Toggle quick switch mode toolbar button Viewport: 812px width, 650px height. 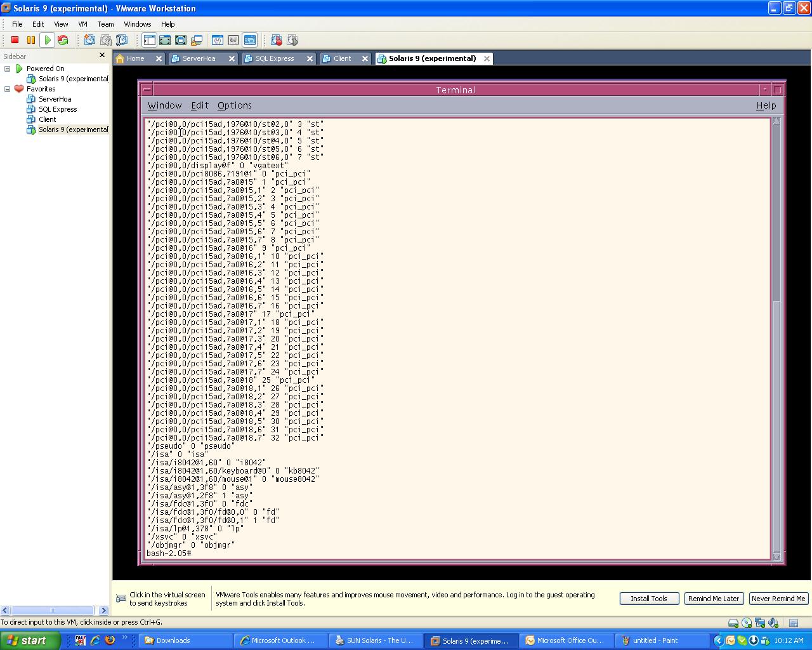[x=181, y=40]
